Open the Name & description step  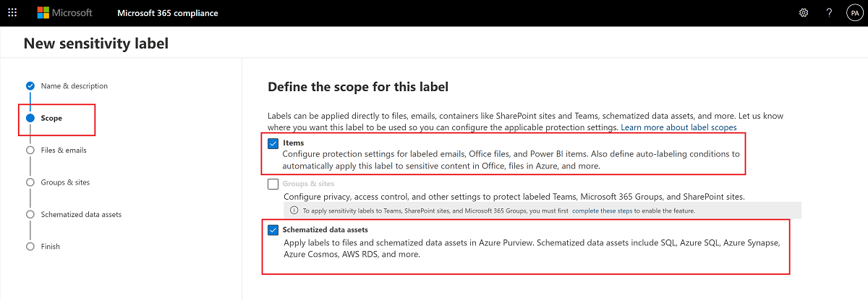[74, 86]
